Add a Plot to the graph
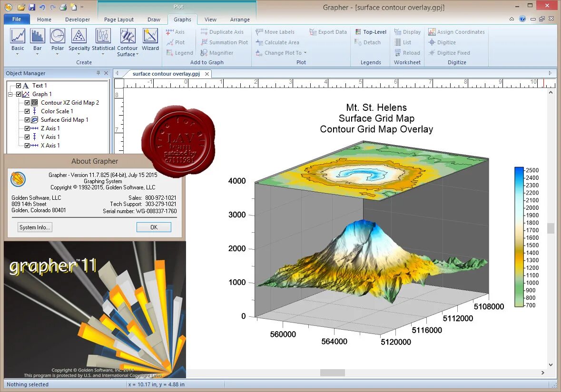 tap(175, 42)
